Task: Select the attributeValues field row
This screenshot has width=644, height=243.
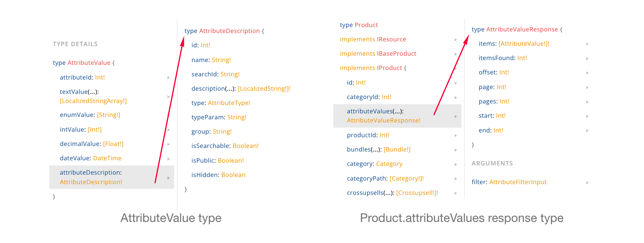Action: click(x=397, y=116)
